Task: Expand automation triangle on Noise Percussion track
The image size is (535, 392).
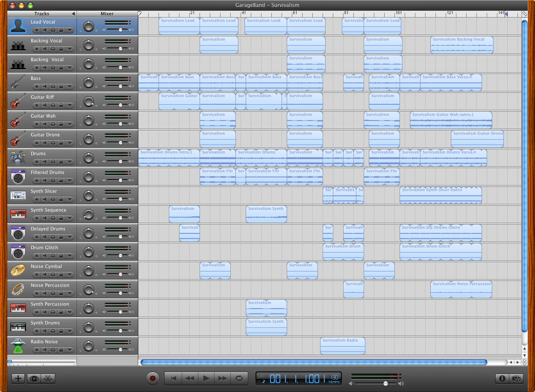Action: pos(69,294)
